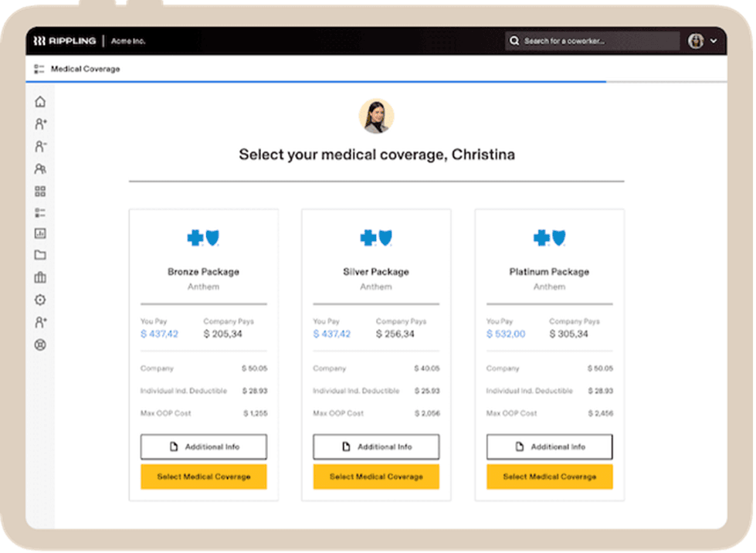
Task: Open the settings gear in sidebar
Action: click(x=40, y=300)
